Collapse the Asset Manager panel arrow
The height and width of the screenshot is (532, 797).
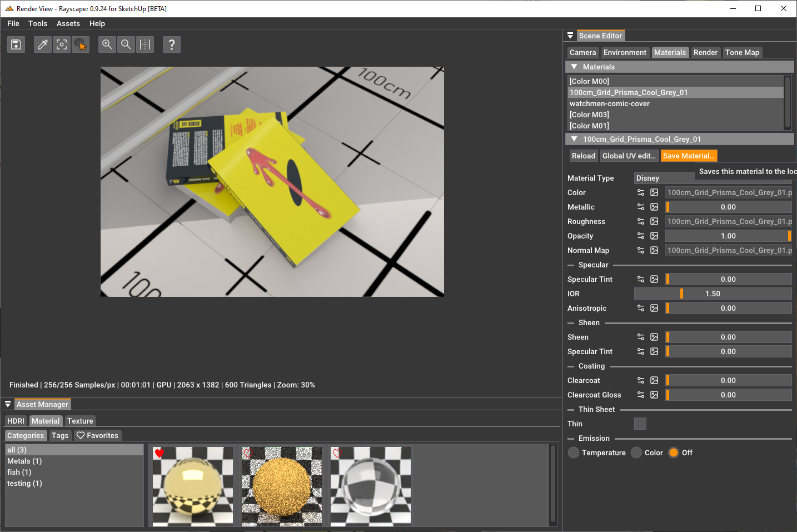(8, 404)
